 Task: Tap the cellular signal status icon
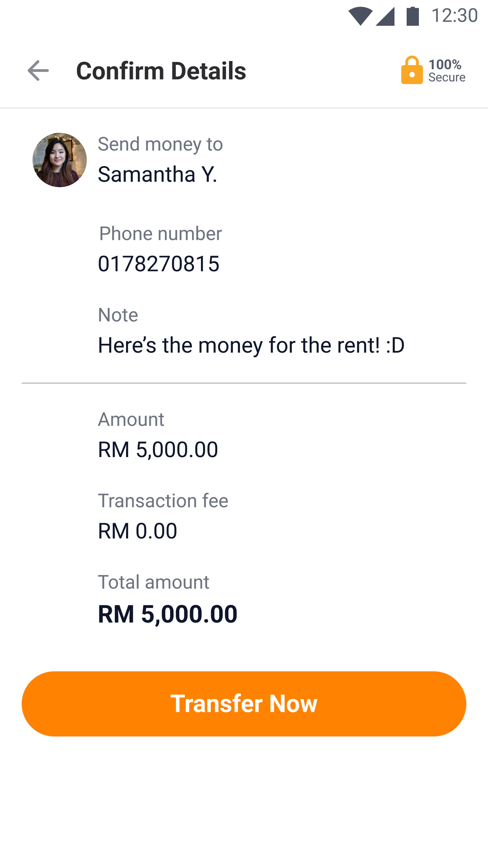point(385,16)
